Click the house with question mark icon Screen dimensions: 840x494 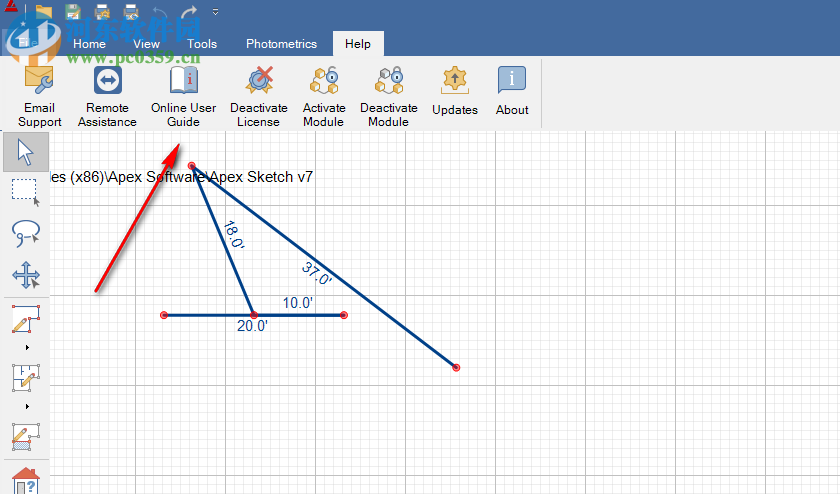click(26, 481)
